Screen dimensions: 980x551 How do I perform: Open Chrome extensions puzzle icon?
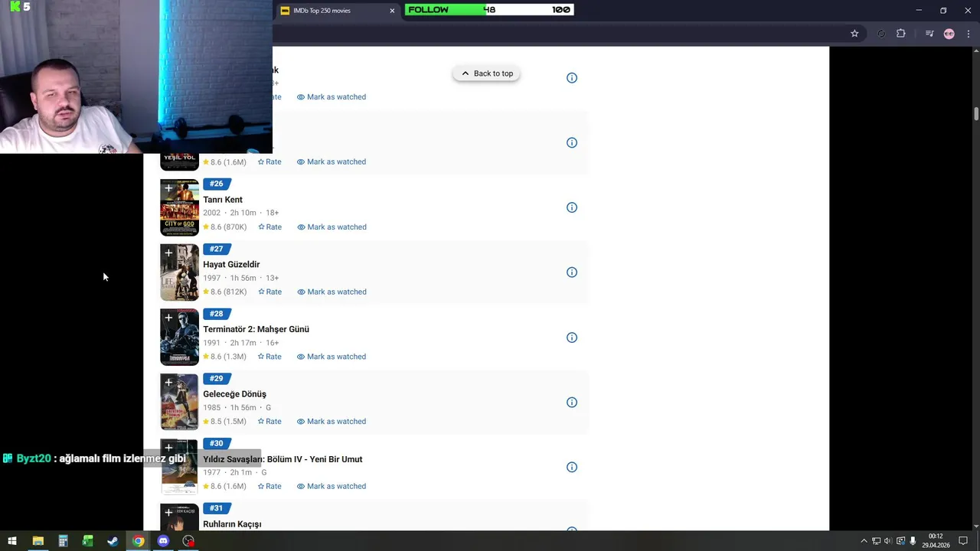(x=900, y=34)
